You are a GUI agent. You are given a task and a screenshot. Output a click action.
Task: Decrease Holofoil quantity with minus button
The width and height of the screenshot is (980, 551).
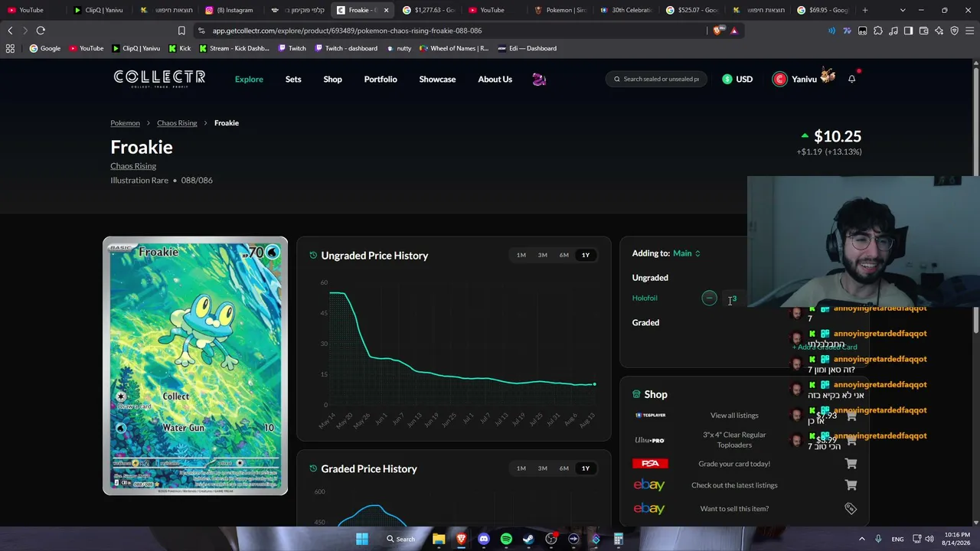(709, 298)
